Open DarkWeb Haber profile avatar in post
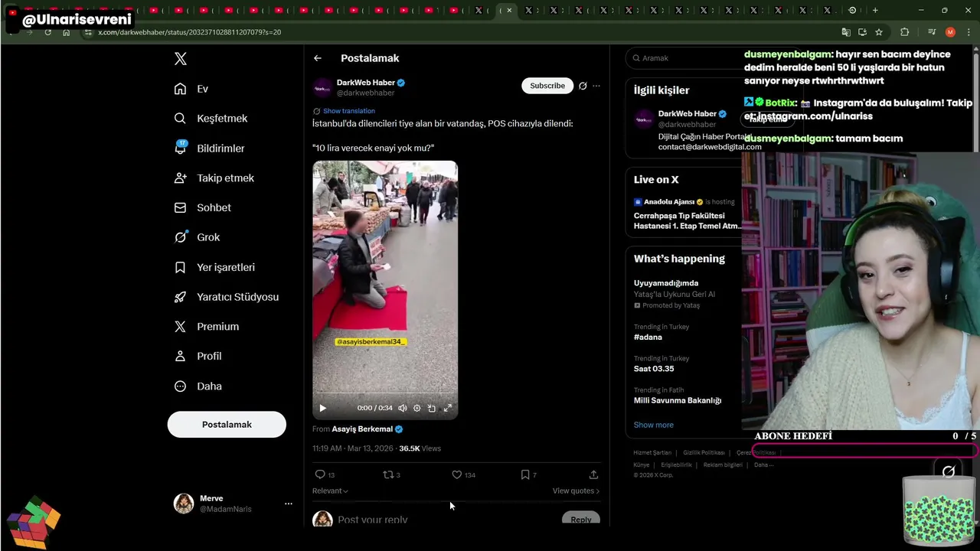 click(x=322, y=87)
